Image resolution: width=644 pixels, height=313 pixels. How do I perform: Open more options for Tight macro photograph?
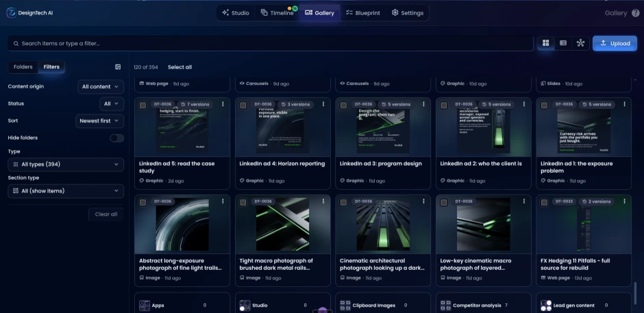pyautogui.click(x=323, y=201)
